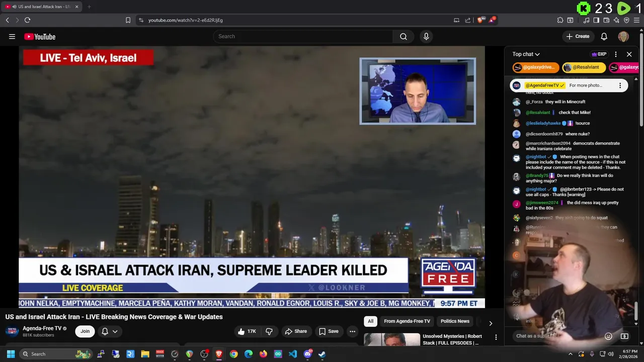Go to the YouTube home logo
644x362 pixels.
pyautogui.click(x=40, y=36)
